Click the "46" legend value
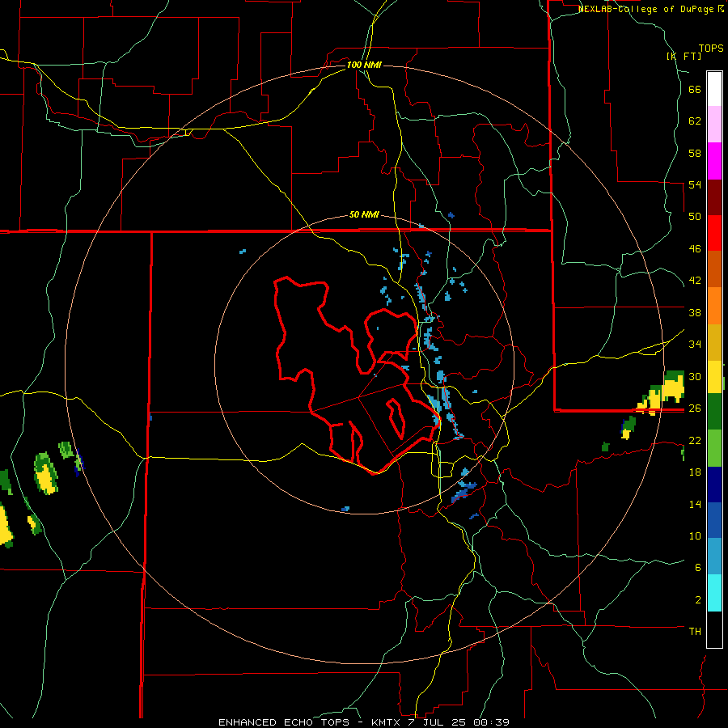This screenshot has width=728, height=728. [695, 248]
